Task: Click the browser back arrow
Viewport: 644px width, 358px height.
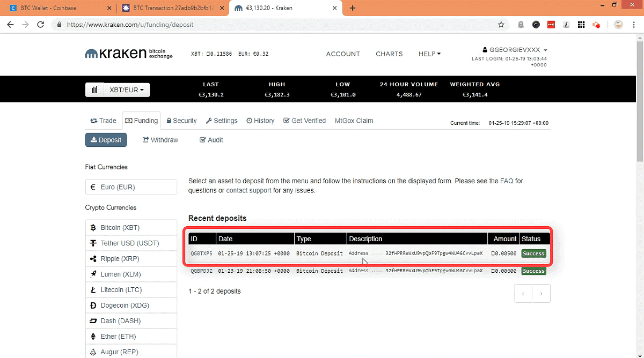Action: pos(10,25)
